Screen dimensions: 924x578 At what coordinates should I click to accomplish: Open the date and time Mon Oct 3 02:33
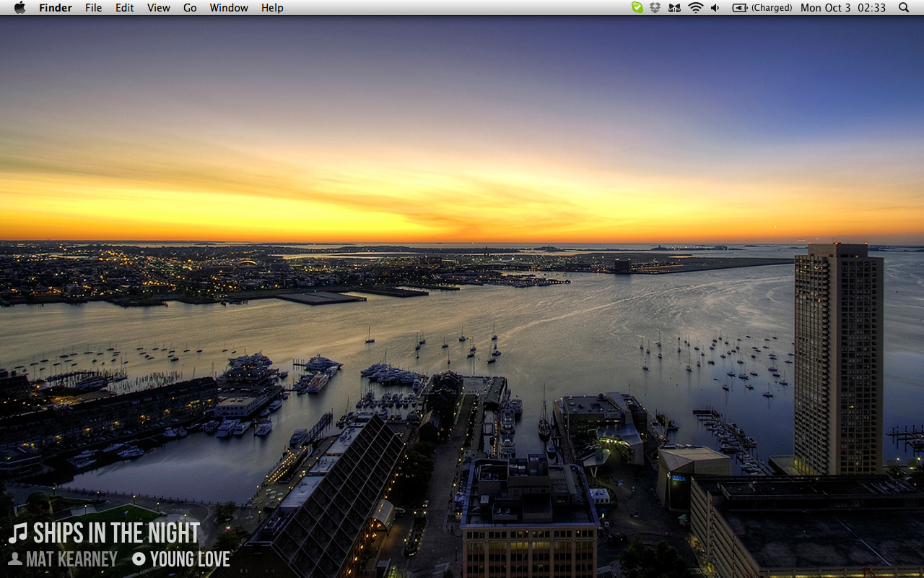click(843, 8)
